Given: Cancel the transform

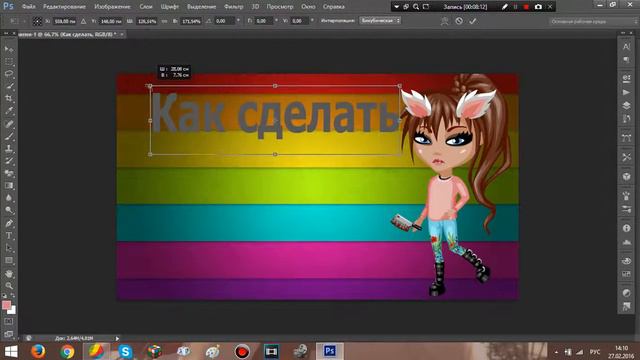Looking at the screenshot, I should (x=459, y=21).
